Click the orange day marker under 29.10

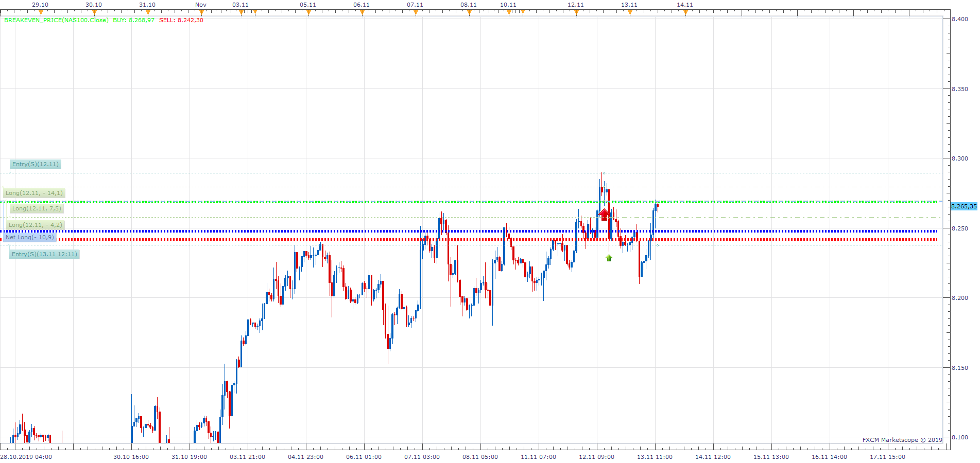(x=41, y=12)
